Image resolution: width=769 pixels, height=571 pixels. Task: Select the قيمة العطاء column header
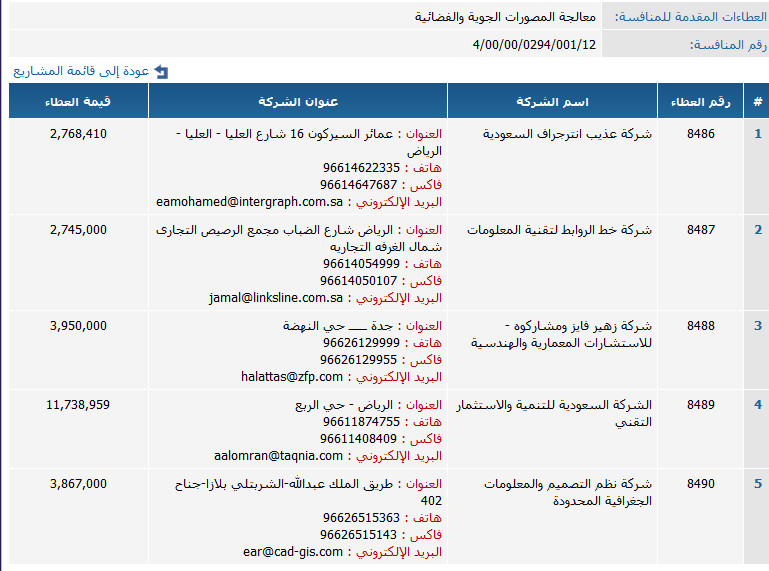78,102
